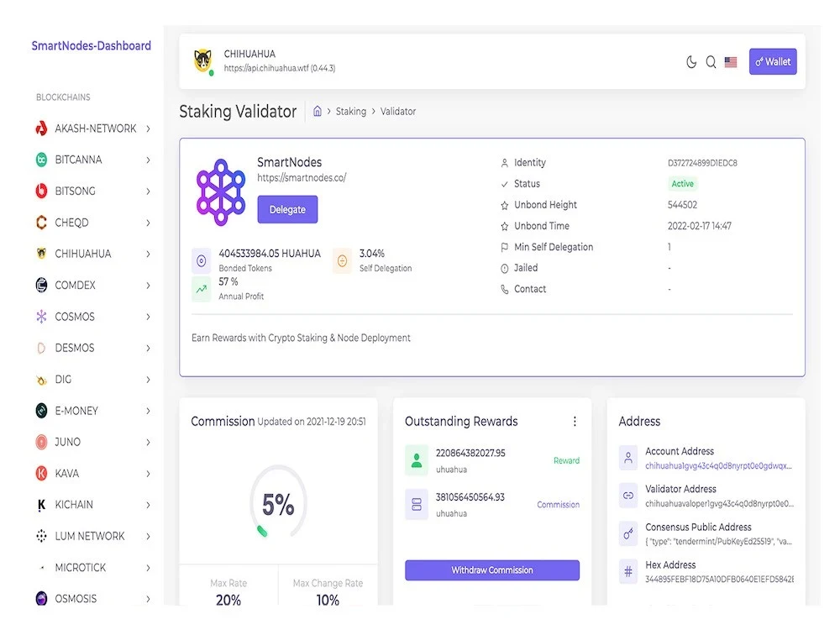
Task: Click the Commission server icon
Action: point(417,504)
